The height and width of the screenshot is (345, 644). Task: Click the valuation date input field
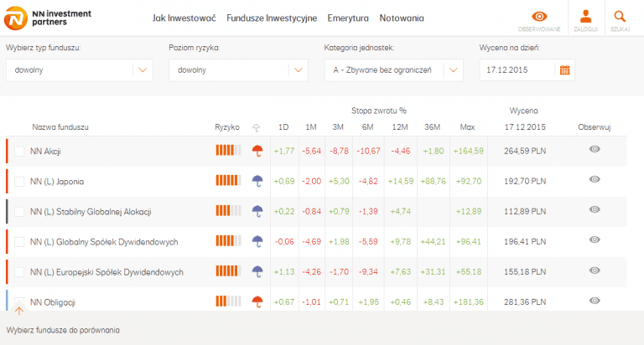point(517,70)
